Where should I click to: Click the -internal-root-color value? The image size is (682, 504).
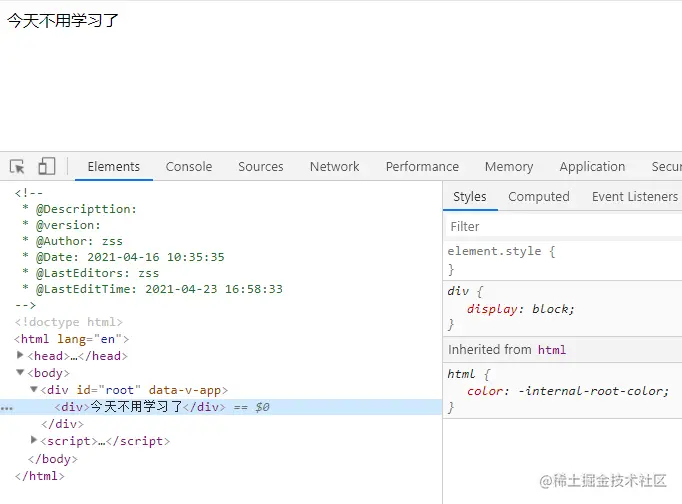pyautogui.click(x=591, y=391)
